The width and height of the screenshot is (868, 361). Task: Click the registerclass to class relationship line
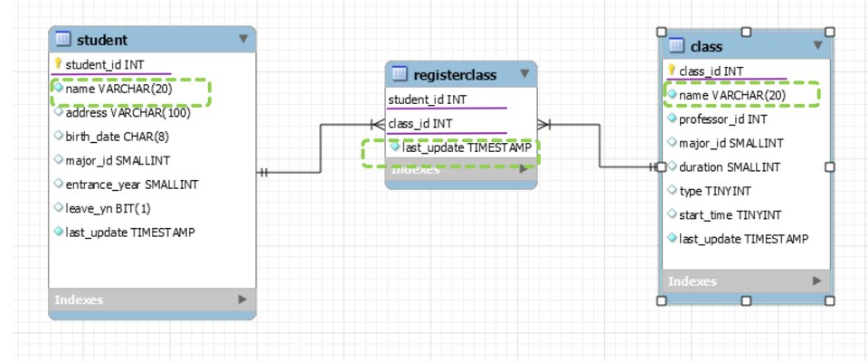tap(599, 145)
